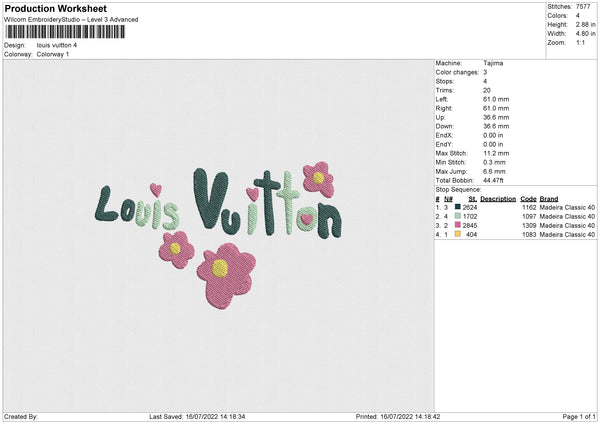600x424 pixels.
Task: Click the Max Jump value 6.6 mm
Action: click(494, 171)
